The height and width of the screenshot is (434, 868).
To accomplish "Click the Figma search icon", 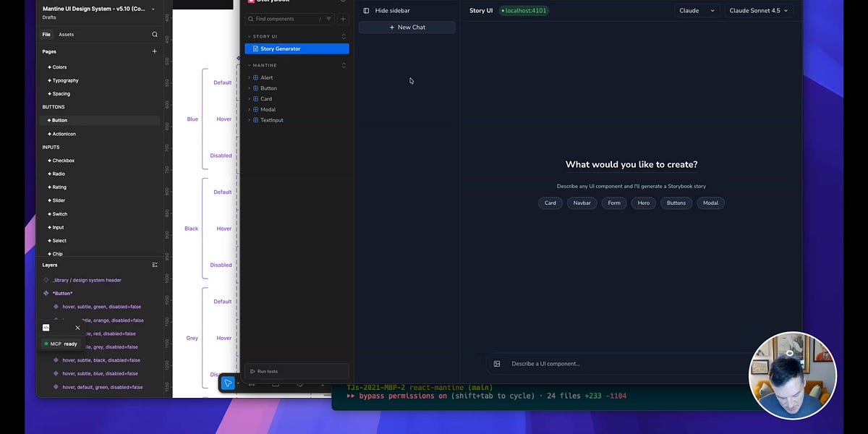I will coord(154,34).
